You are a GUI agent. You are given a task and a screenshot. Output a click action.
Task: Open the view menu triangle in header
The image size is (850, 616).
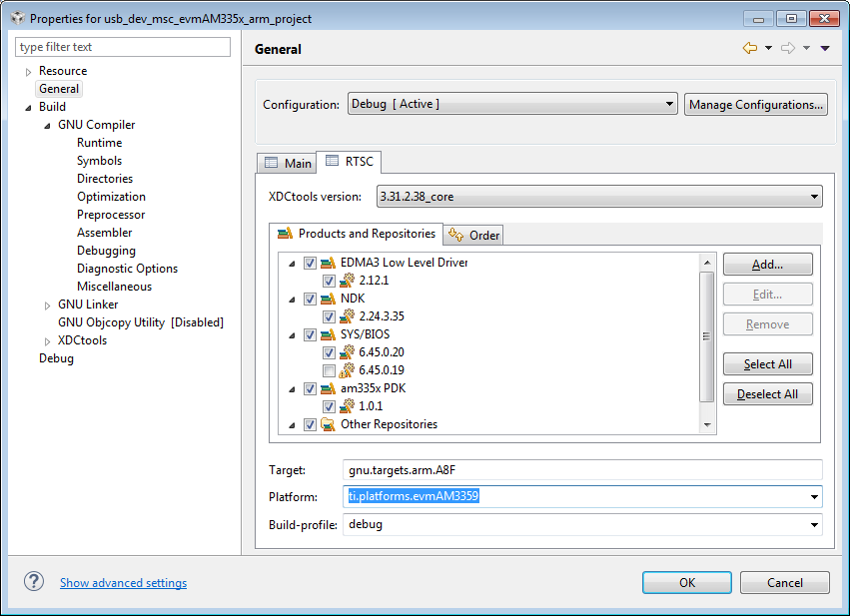tap(825, 48)
